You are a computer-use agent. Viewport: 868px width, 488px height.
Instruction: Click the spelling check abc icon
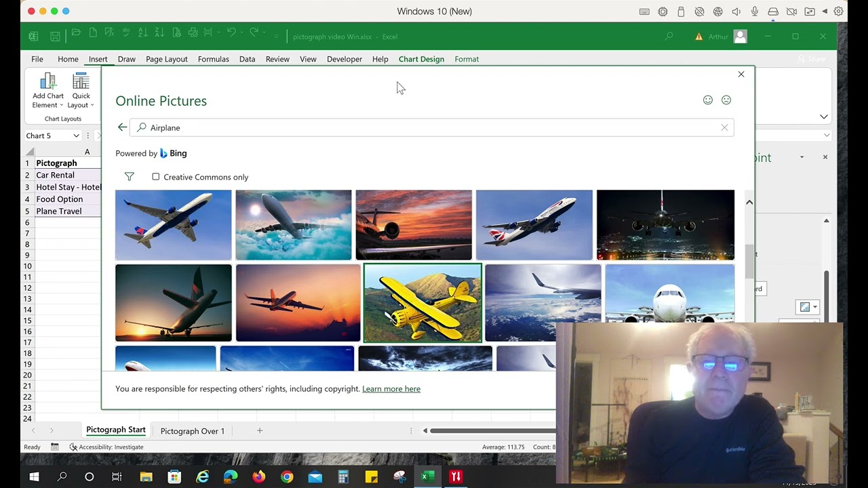point(126,33)
